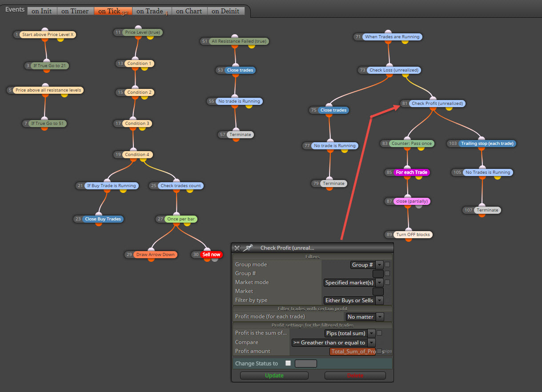Switch to the on Trade tab
Screen dimensions: 542x392
pyautogui.click(x=152, y=11)
